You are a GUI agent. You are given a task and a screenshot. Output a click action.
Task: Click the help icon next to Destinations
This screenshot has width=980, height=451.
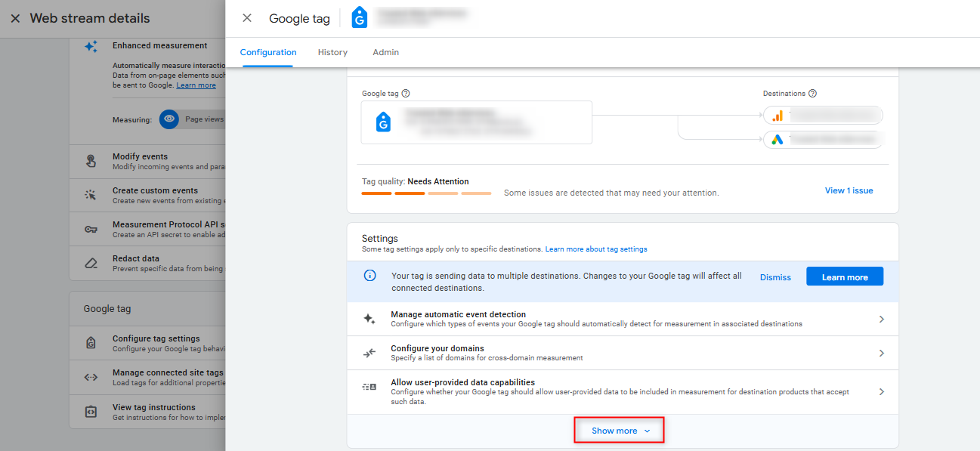[x=812, y=94]
